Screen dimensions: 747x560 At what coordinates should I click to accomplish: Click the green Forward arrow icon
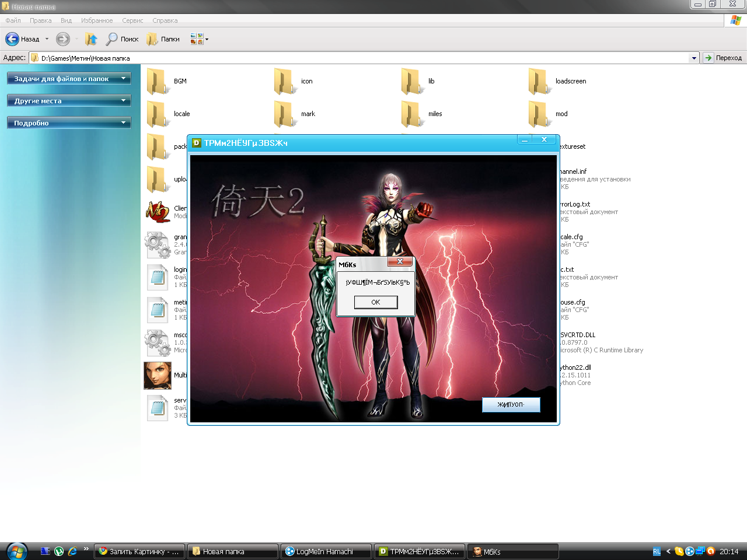(62, 39)
